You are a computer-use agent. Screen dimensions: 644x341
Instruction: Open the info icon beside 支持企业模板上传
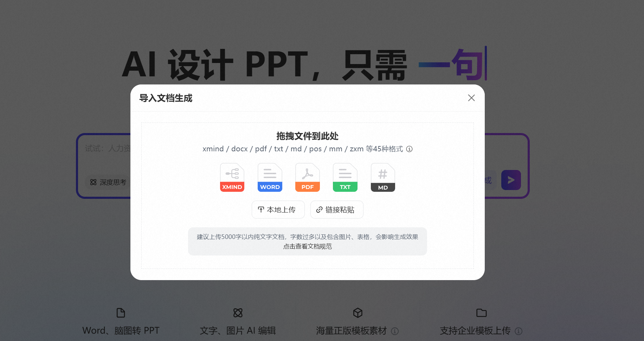(519, 331)
